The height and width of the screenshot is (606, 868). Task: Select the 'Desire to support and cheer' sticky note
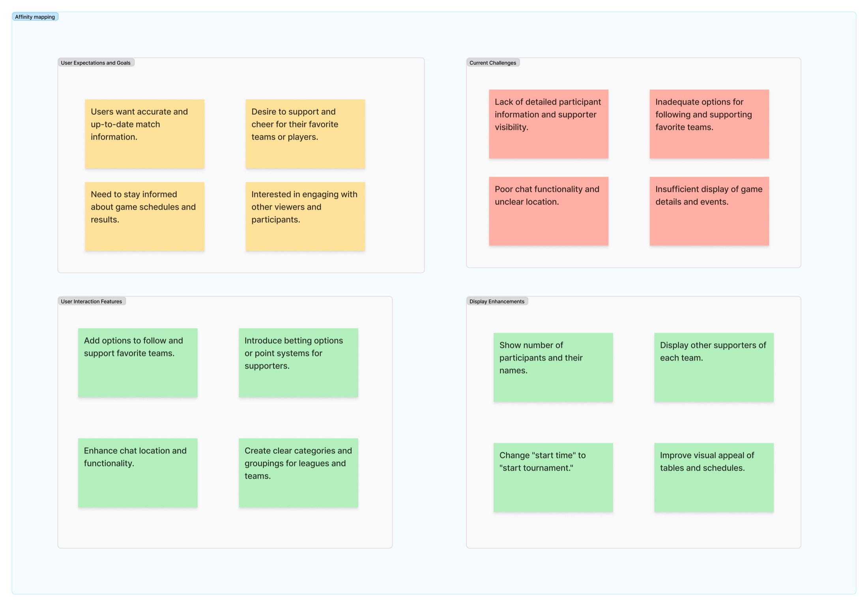click(305, 134)
